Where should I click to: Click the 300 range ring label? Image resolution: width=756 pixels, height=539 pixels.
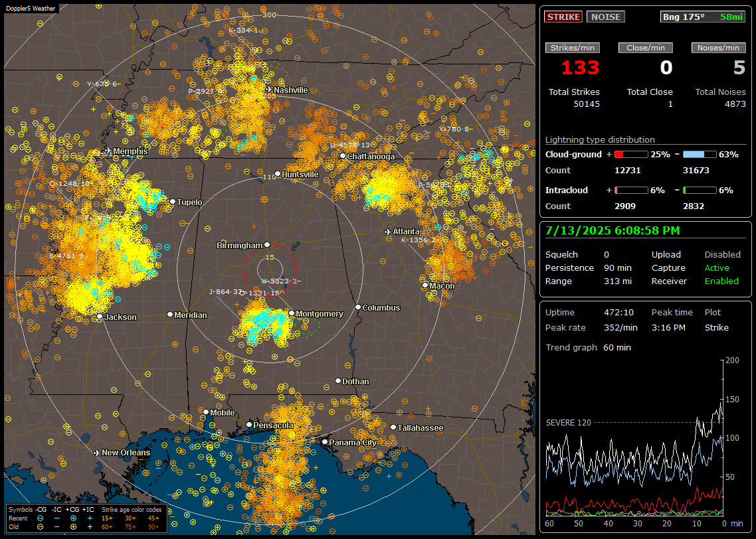pyautogui.click(x=269, y=15)
